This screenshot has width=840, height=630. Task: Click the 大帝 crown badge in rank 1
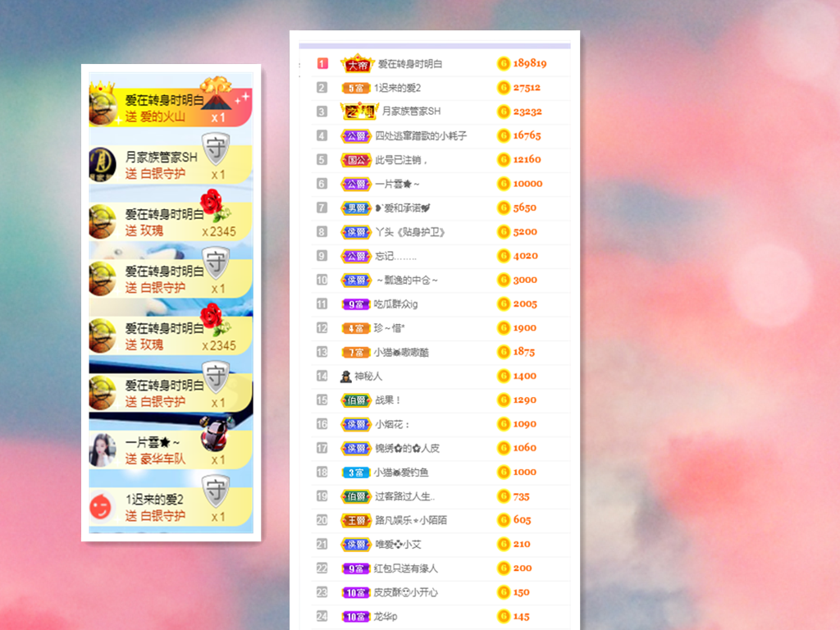(x=357, y=64)
